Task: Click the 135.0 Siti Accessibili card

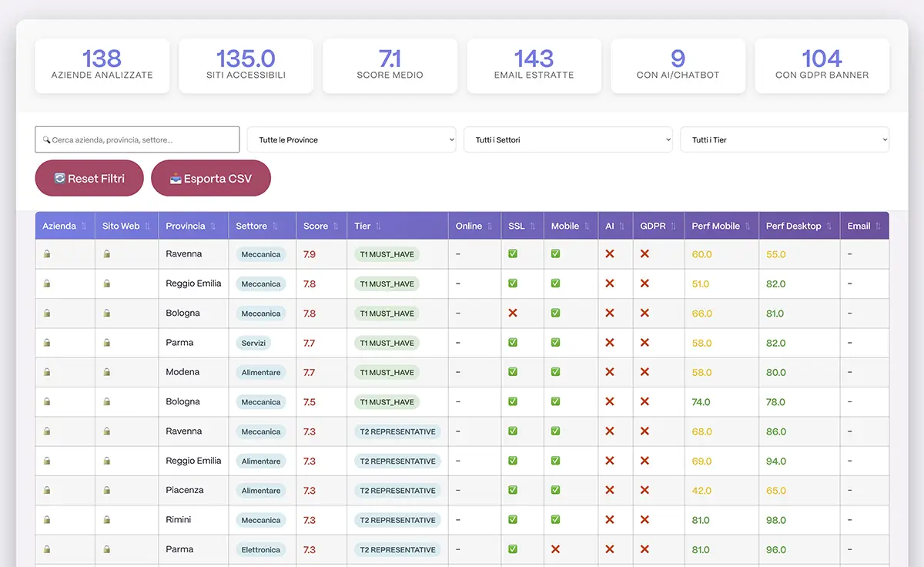Action: point(246,66)
